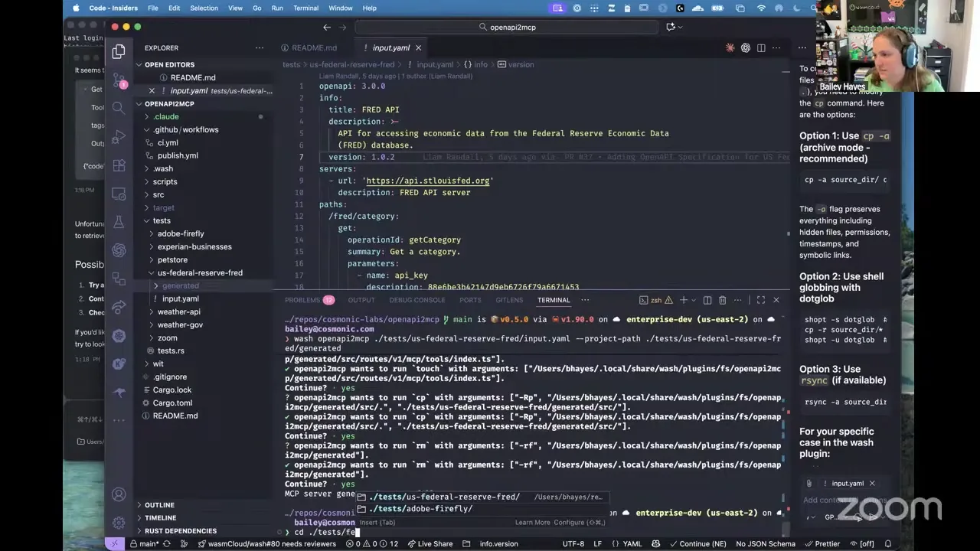Collapse the OPENAPI2MCP root folder
This screenshot has height=551, width=980.
click(169, 103)
